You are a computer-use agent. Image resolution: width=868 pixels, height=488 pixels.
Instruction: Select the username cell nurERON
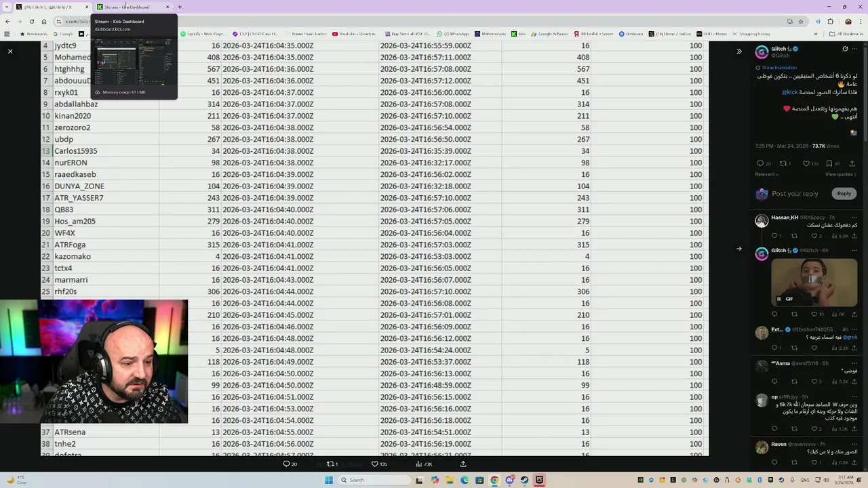pos(106,163)
